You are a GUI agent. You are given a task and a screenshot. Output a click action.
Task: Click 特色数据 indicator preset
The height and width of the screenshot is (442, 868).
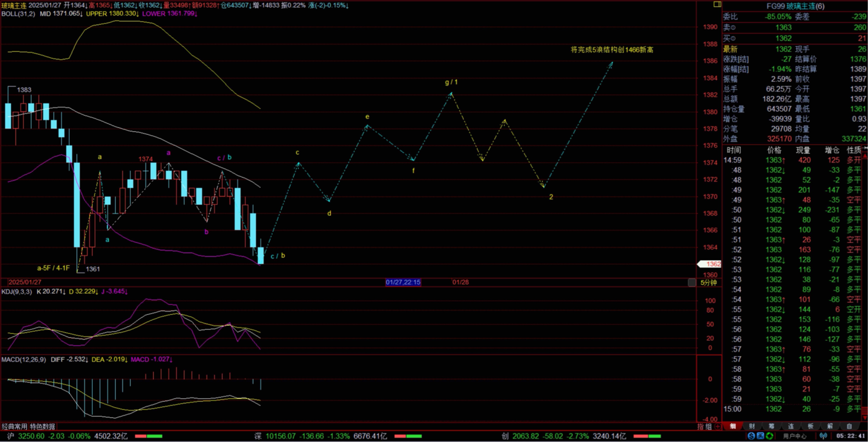point(42,426)
